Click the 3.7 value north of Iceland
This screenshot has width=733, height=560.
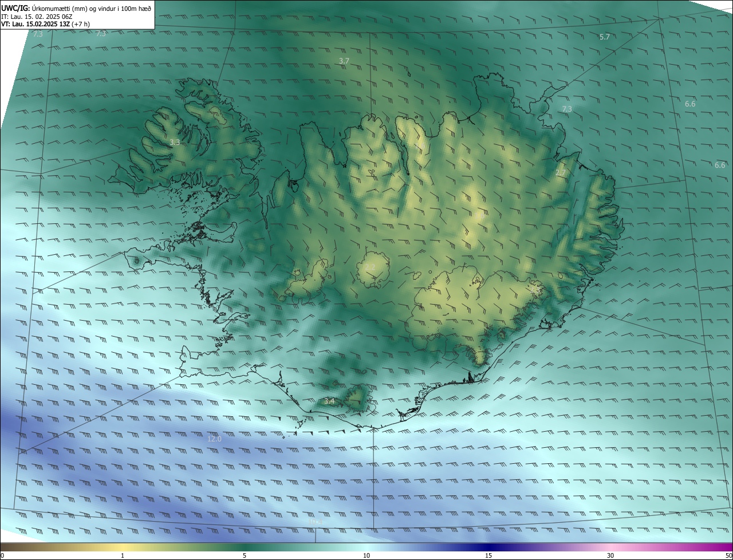[344, 61]
